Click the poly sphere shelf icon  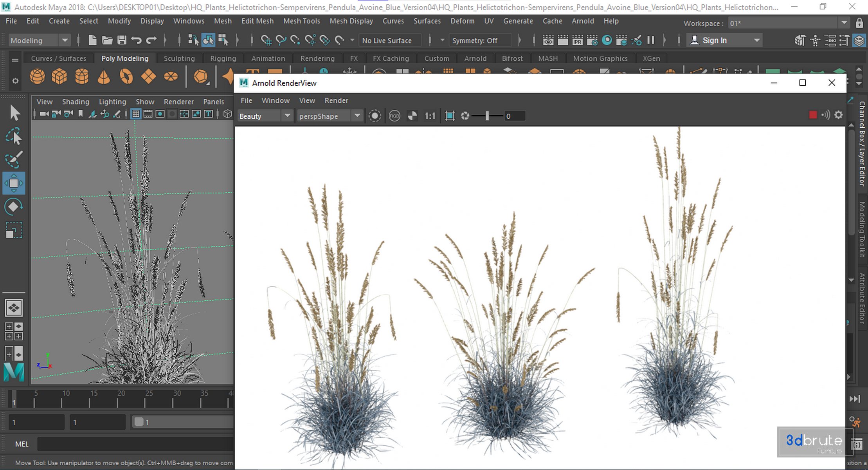(x=37, y=76)
